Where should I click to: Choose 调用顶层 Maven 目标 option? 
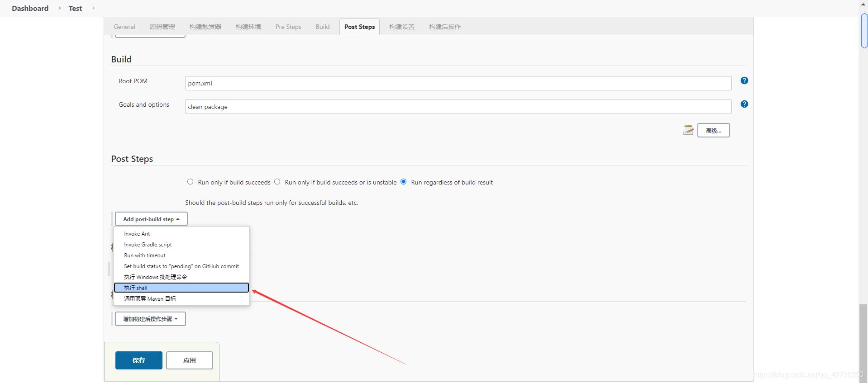(x=181, y=298)
